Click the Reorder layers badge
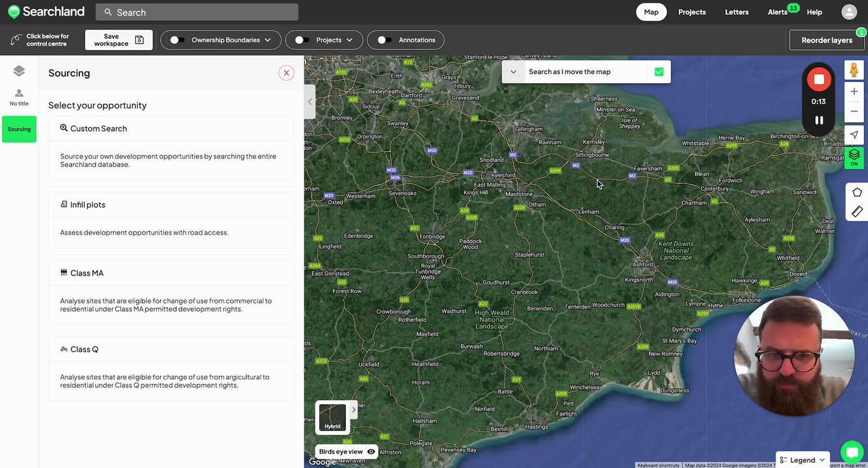This screenshot has height=468, width=868. [x=861, y=32]
